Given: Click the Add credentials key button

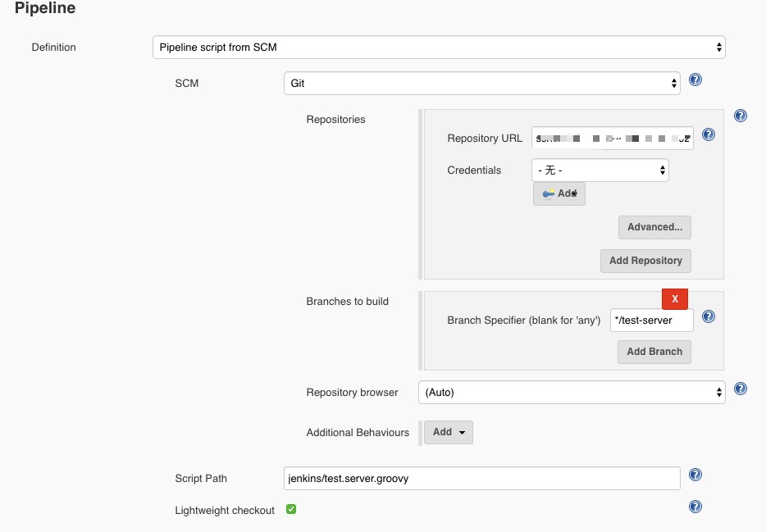Looking at the screenshot, I should pyautogui.click(x=559, y=193).
